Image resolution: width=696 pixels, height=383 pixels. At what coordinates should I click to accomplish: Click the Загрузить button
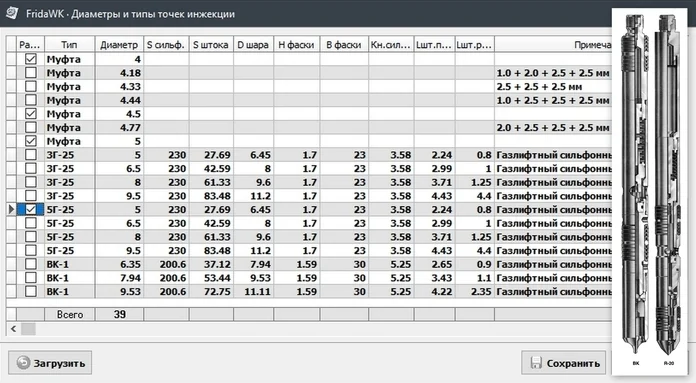(x=50, y=363)
